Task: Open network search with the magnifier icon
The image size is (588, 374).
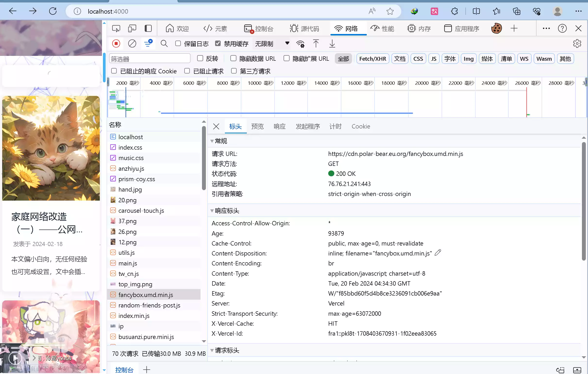Action: point(164,44)
